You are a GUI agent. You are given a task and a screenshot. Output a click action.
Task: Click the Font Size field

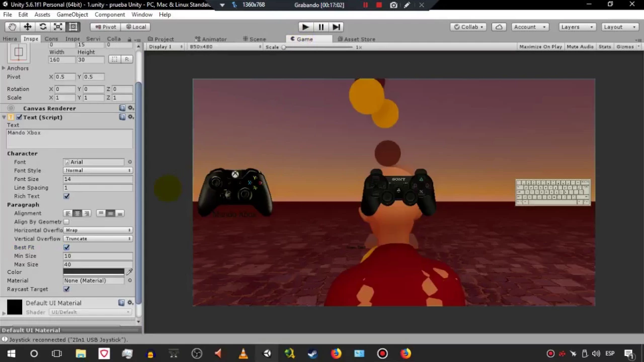[98, 179]
